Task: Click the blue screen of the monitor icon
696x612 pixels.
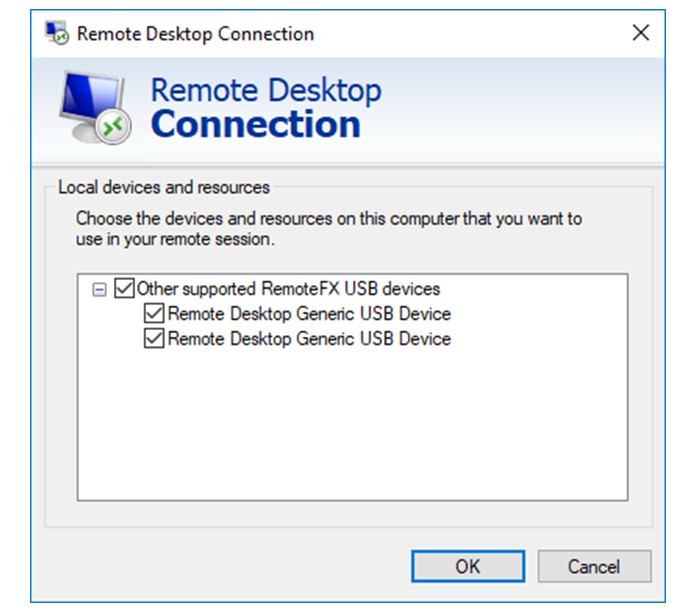Action: click(x=91, y=96)
